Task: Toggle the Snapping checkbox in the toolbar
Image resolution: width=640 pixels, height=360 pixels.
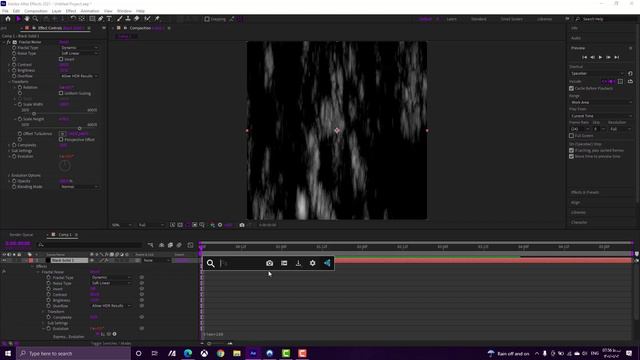Action: point(207,19)
